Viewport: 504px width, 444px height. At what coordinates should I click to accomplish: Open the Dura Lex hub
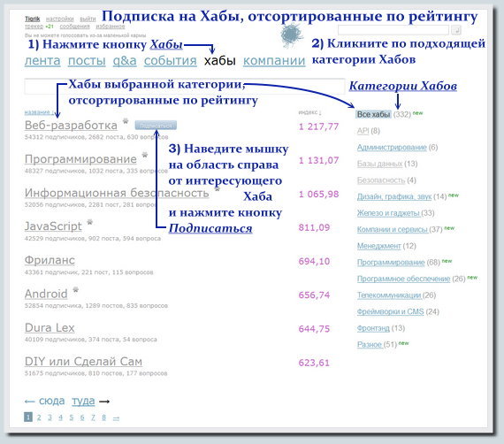(x=50, y=327)
